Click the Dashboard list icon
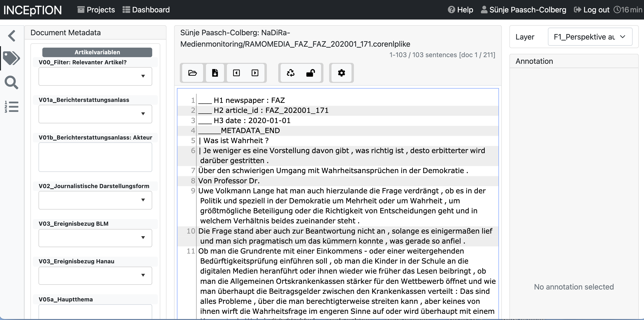This screenshot has height=320, width=644. (126, 10)
